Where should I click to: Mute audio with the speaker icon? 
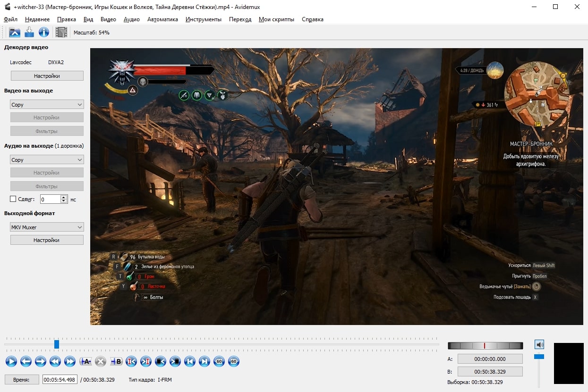point(539,344)
